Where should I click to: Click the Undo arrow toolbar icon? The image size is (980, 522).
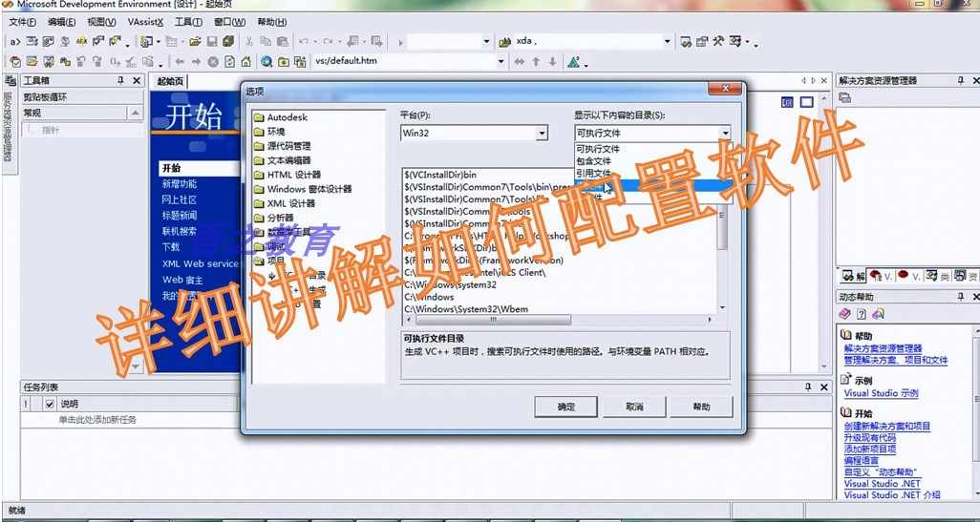pos(304,41)
